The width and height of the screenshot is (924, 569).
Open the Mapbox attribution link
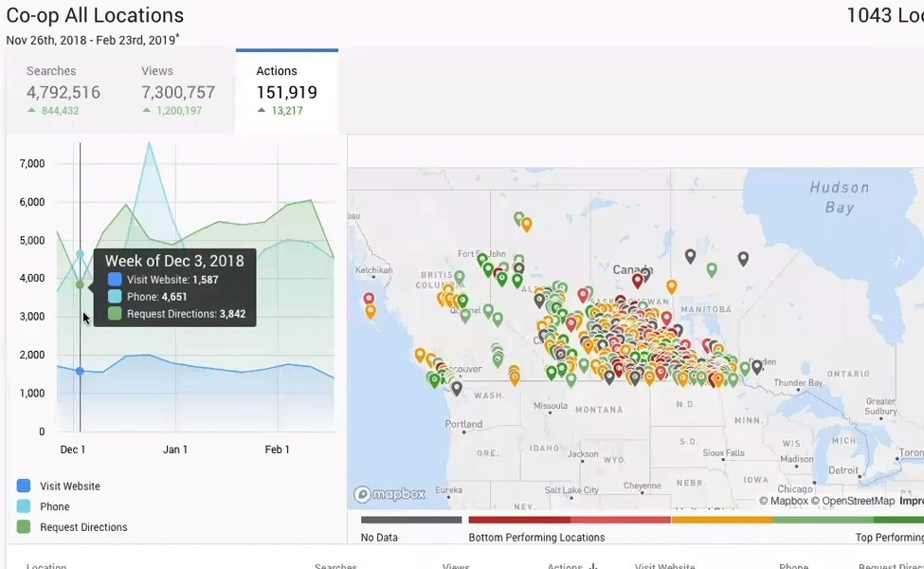[x=783, y=501]
